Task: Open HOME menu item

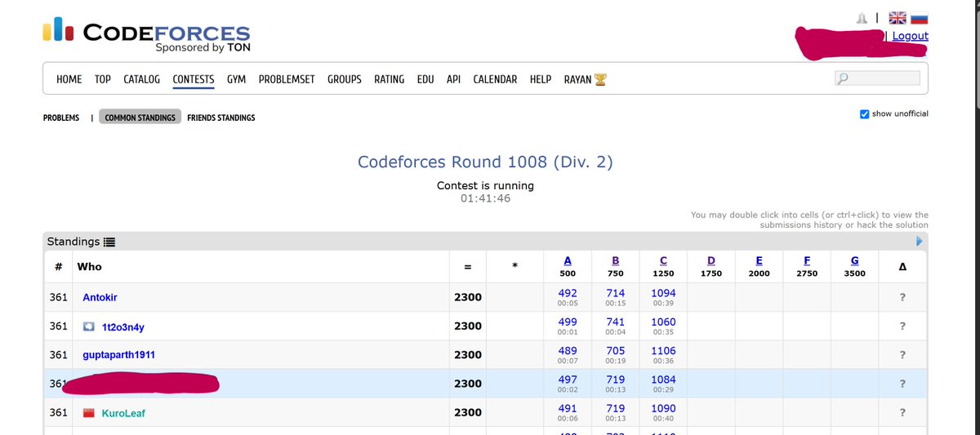Action: (x=69, y=79)
